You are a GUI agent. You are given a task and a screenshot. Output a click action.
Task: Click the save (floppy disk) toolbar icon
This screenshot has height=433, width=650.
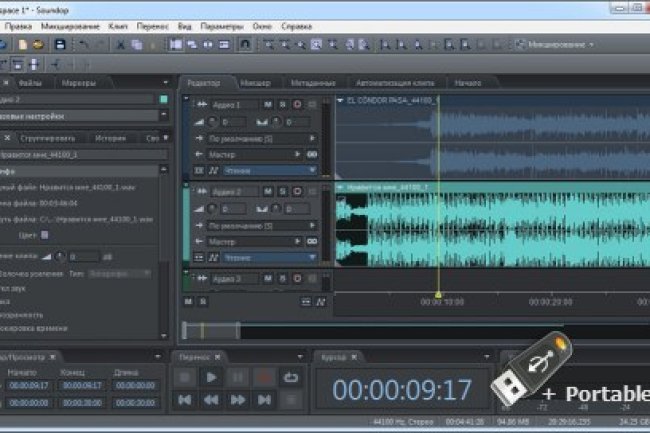coord(60,44)
